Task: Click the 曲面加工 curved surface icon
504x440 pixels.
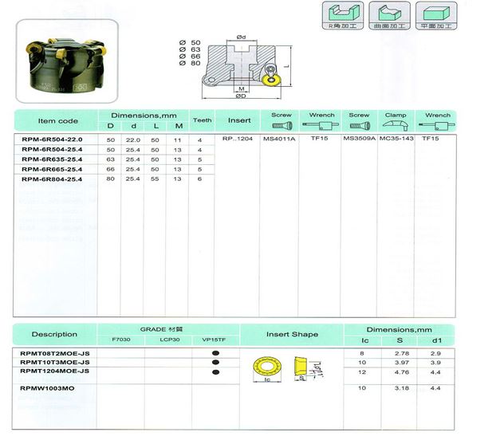Action: 390,16
